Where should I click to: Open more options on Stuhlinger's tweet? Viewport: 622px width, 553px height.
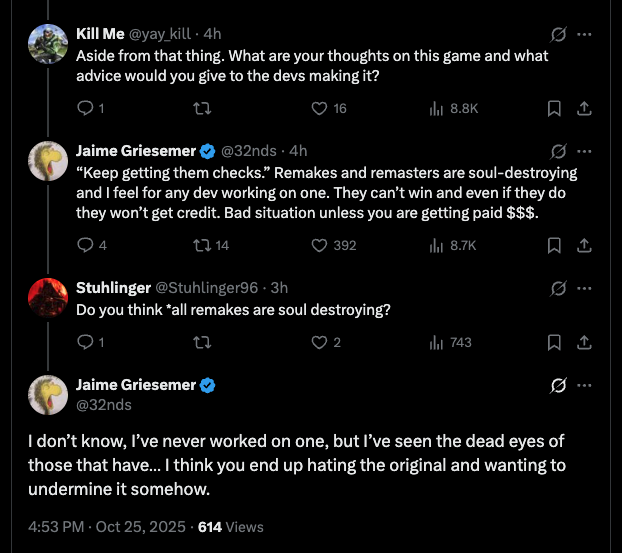585,288
